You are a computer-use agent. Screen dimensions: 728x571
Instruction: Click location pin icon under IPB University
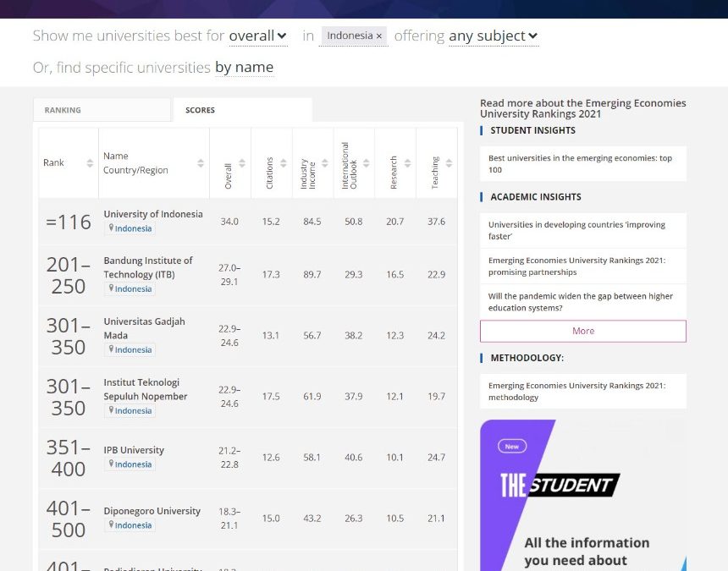pyautogui.click(x=111, y=464)
